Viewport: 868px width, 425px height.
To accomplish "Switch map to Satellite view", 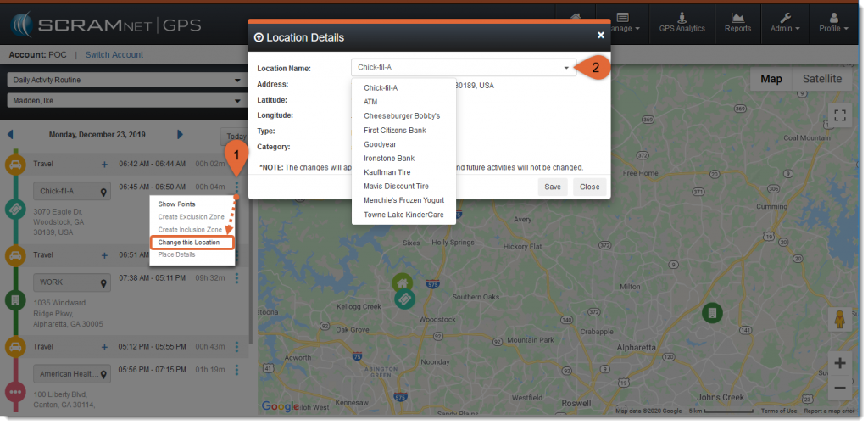I will click(822, 79).
